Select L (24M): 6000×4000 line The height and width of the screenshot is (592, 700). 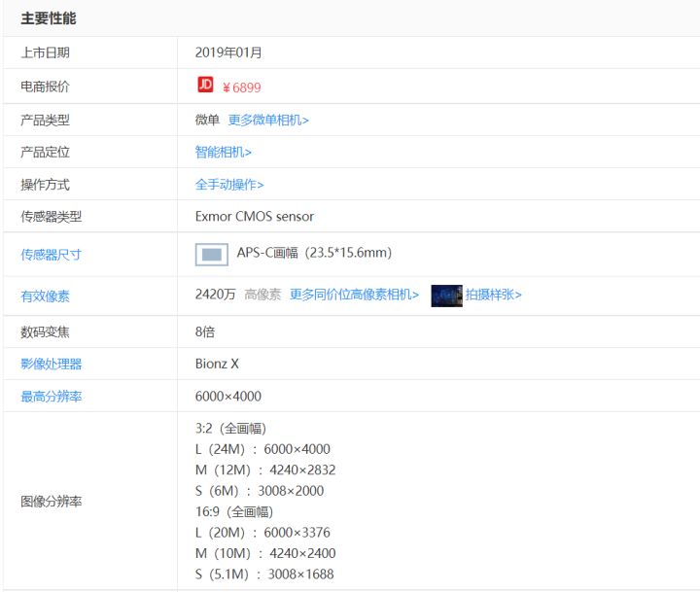coord(262,449)
